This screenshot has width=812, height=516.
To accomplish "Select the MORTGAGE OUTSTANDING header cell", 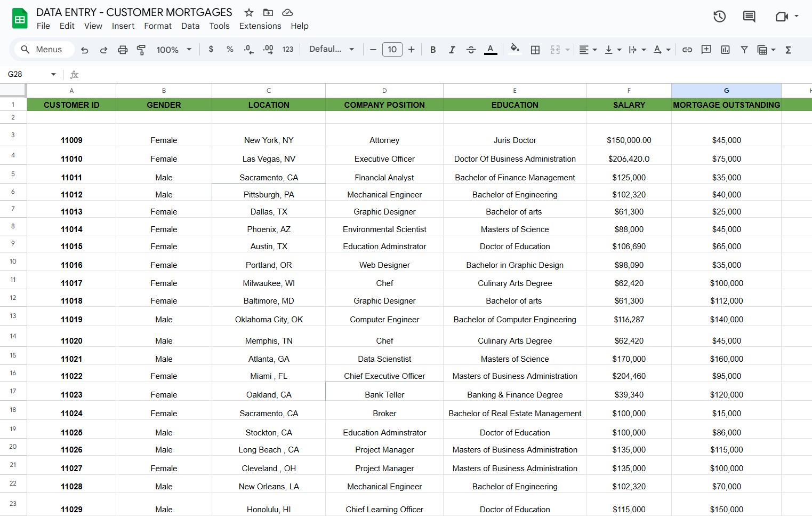I will click(726, 105).
